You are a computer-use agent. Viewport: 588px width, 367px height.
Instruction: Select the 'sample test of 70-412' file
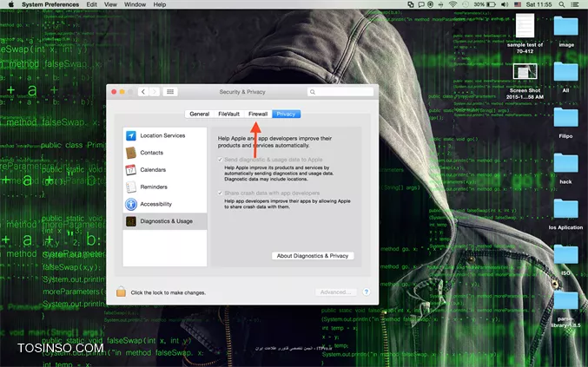525,25
